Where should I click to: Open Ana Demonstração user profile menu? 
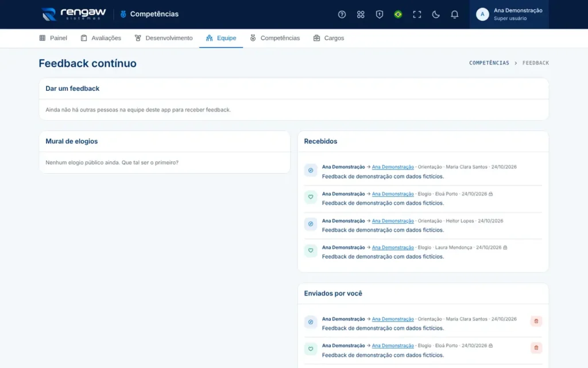coord(509,14)
